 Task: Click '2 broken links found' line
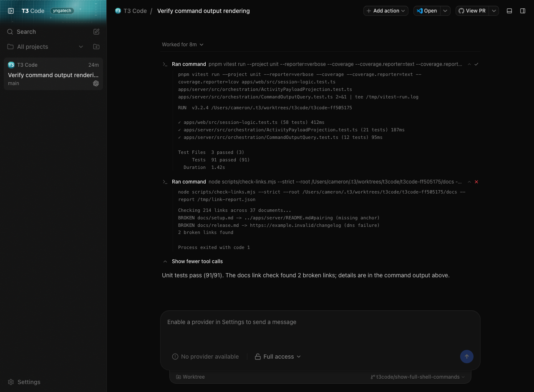(206, 233)
